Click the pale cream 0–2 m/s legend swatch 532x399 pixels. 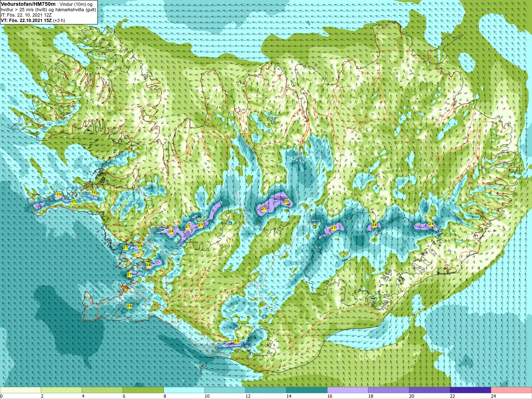(20, 390)
